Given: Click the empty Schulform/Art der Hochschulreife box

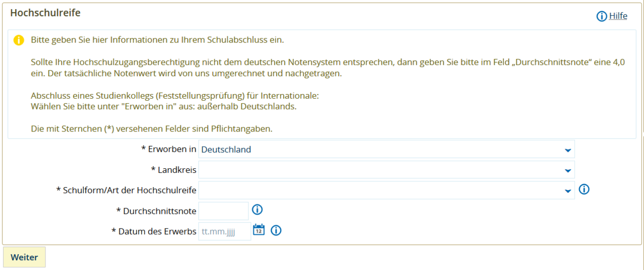Looking at the screenshot, I should tap(378, 190).
